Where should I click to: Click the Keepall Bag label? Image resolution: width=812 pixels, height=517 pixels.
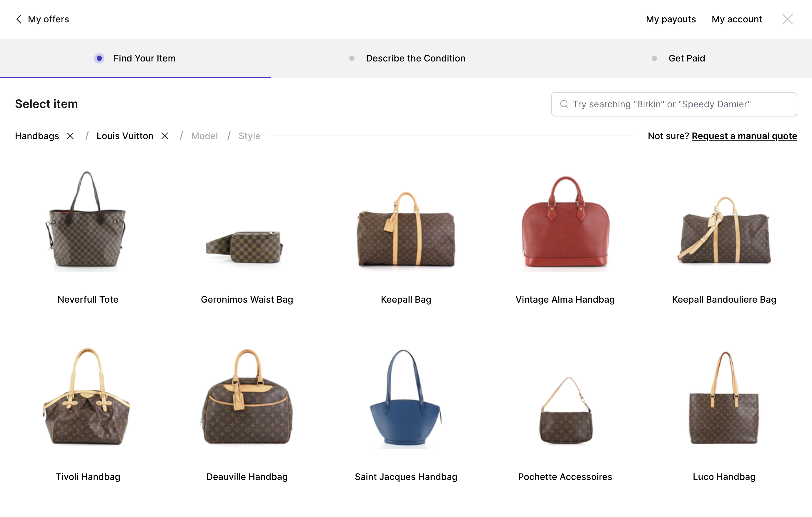[x=406, y=299]
